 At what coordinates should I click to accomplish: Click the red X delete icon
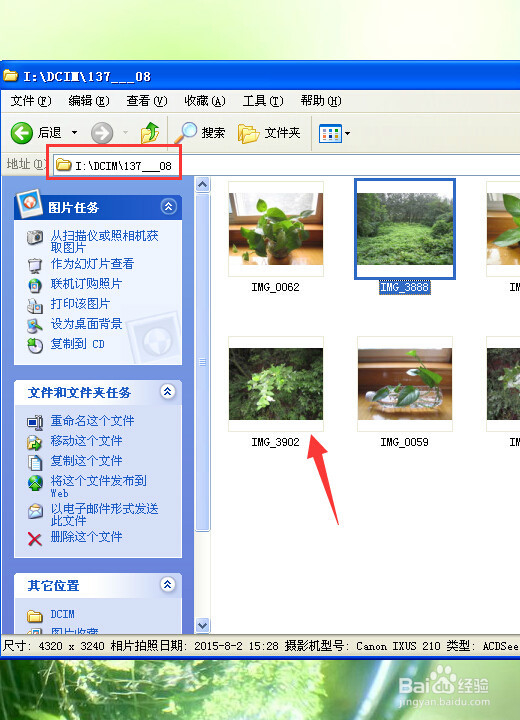coord(35,539)
